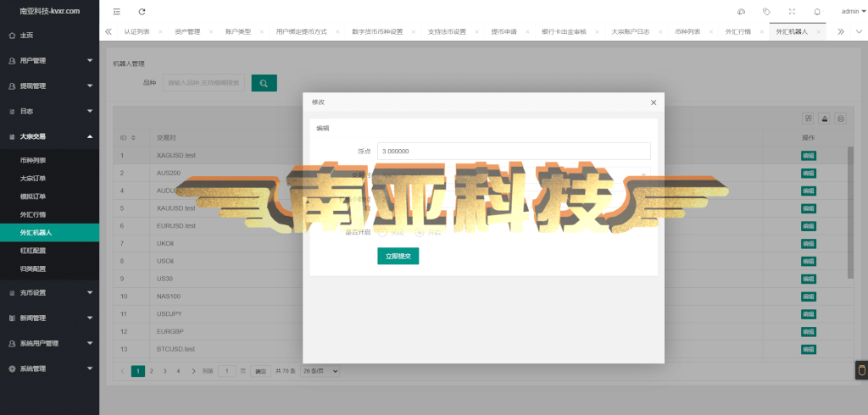This screenshot has height=415, width=868.
Task: Click the 品种 search input field
Action: (x=203, y=83)
